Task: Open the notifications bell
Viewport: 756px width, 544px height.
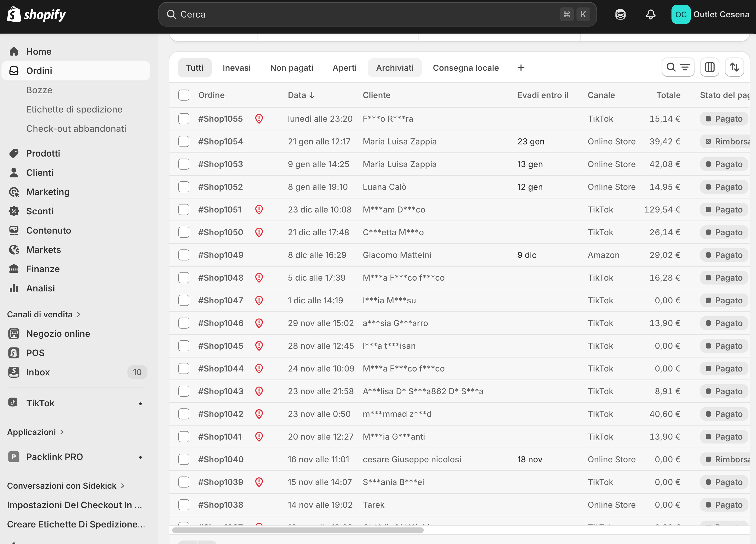Action: click(x=650, y=14)
